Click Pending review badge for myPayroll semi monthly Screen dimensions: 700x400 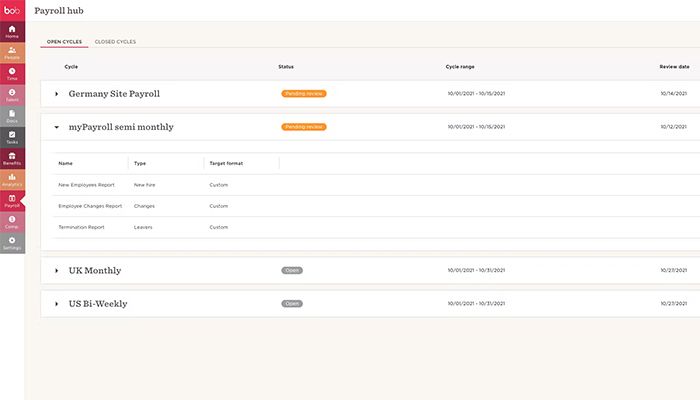(x=304, y=127)
